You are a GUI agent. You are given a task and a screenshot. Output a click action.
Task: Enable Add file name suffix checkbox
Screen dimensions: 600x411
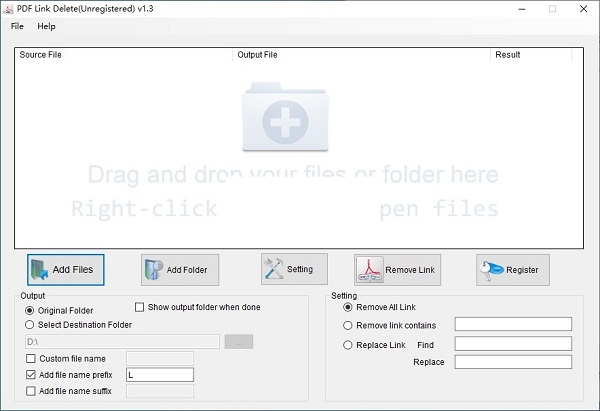click(x=31, y=391)
